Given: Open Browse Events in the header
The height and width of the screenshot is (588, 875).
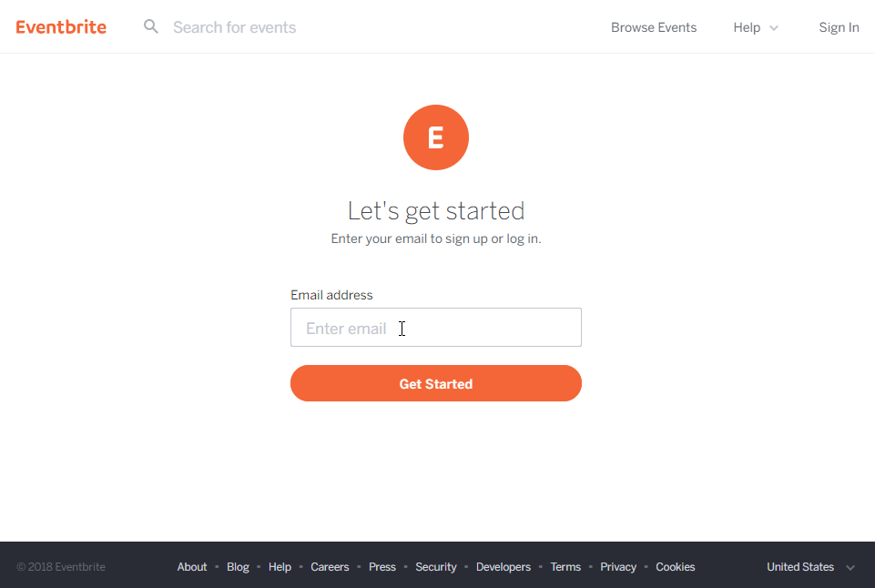Looking at the screenshot, I should [x=654, y=27].
